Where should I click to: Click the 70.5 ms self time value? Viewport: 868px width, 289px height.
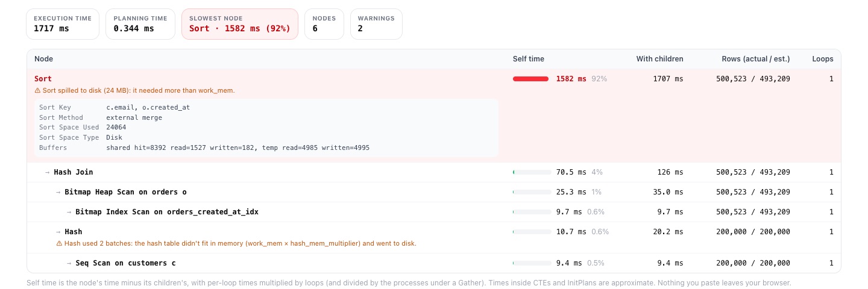point(571,172)
